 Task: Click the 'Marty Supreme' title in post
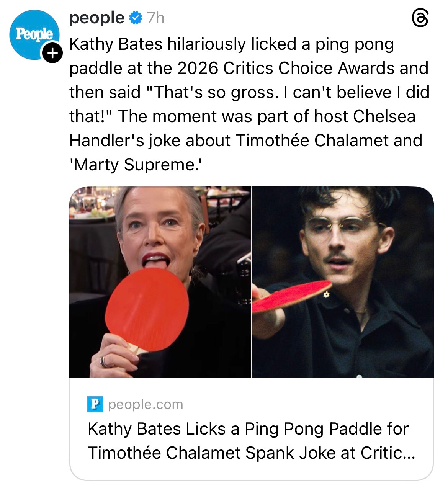click(x=136, y=165)
